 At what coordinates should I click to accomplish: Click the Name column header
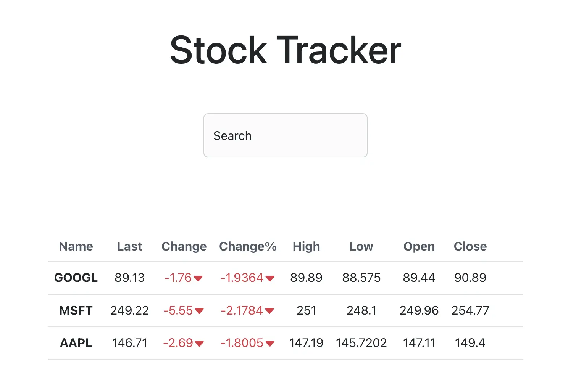tap(76, 246)
